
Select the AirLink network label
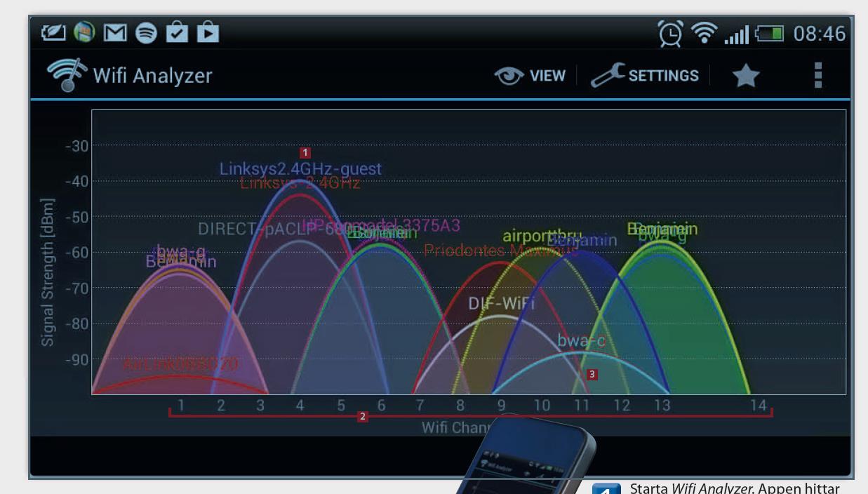[180, 364]
